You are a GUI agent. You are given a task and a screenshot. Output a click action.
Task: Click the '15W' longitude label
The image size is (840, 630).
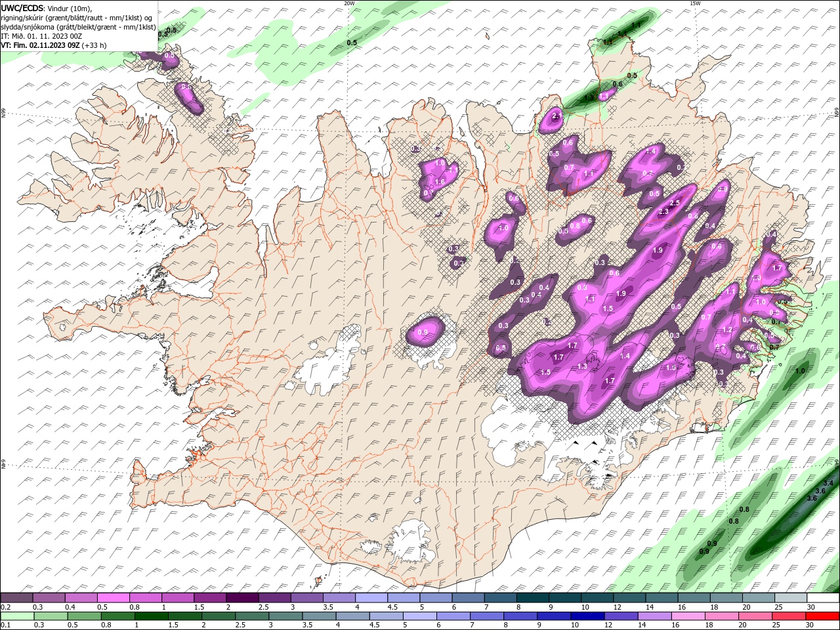point(695,3)
